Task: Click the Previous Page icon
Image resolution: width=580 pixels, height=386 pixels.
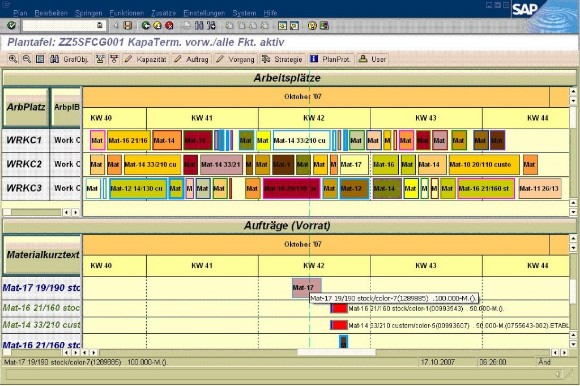Action: 241,26
